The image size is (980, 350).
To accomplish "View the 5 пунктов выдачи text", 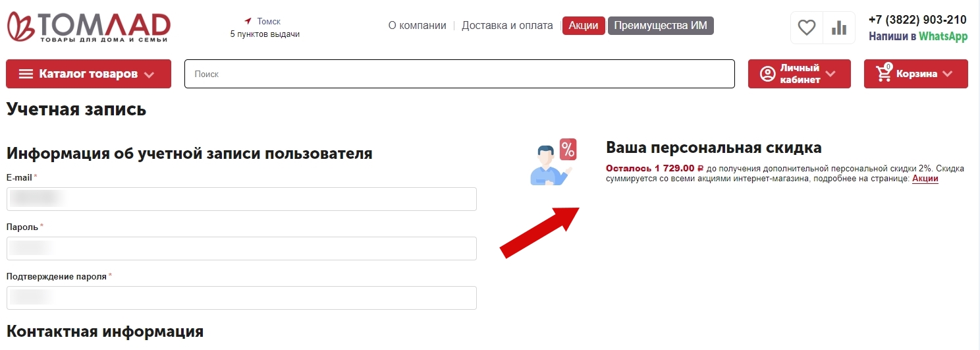I will pos(265,34).
